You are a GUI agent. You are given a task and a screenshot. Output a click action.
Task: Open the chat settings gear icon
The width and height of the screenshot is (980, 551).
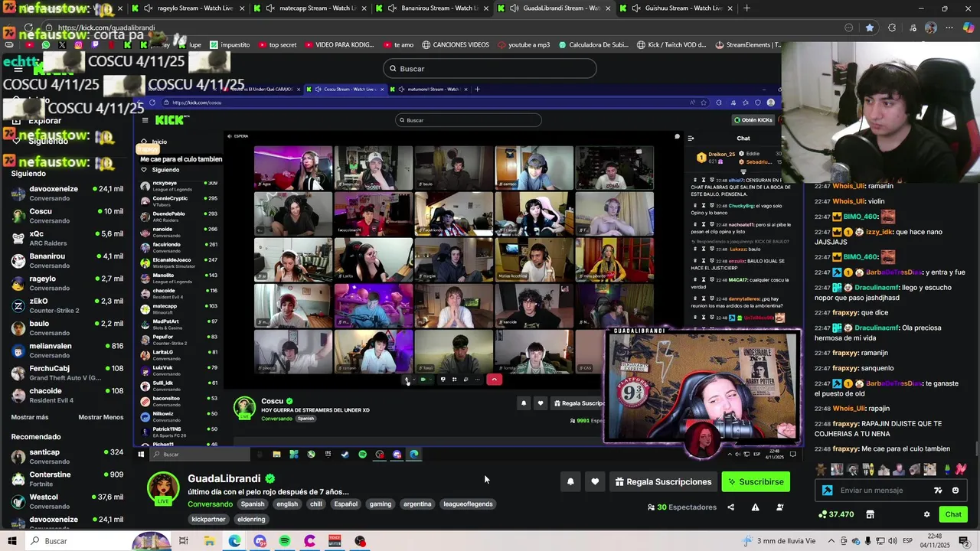(926, 514)
